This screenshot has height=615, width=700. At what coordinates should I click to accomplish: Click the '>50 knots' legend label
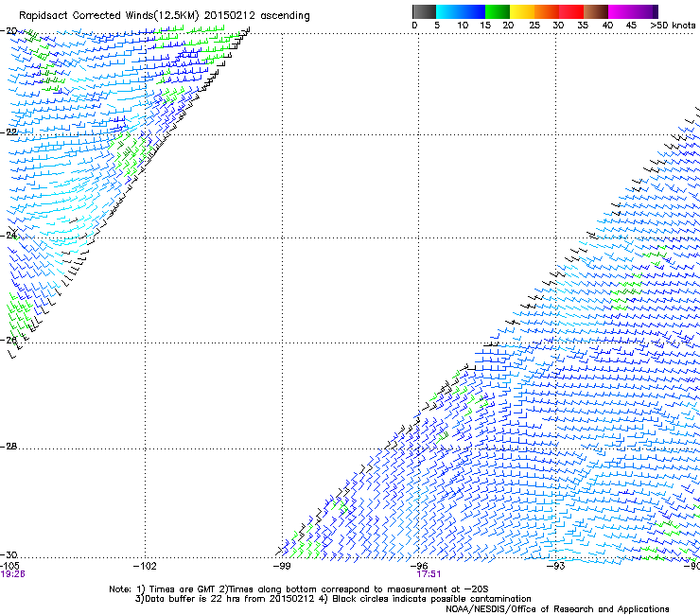pos(673,26)
